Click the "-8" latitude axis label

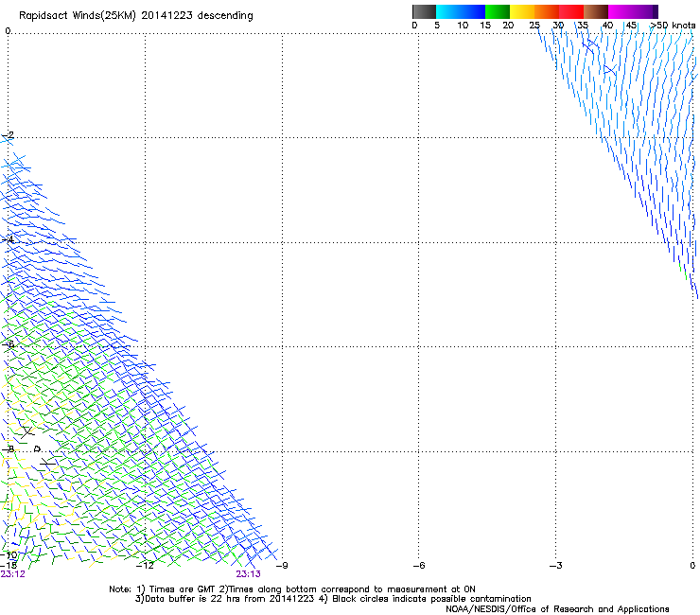point(8,449)
